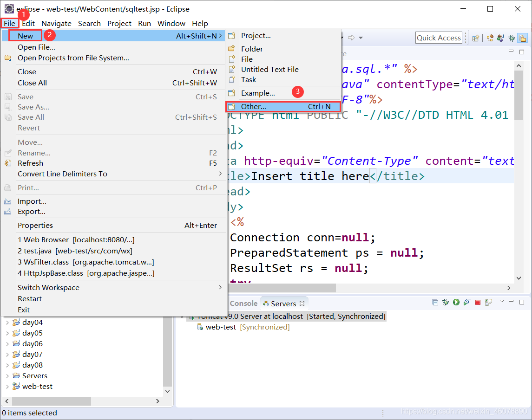This screenshot has width=532, height=420.
Task: Open the Open Perspective toolbar icon
Action: point(476,38)
